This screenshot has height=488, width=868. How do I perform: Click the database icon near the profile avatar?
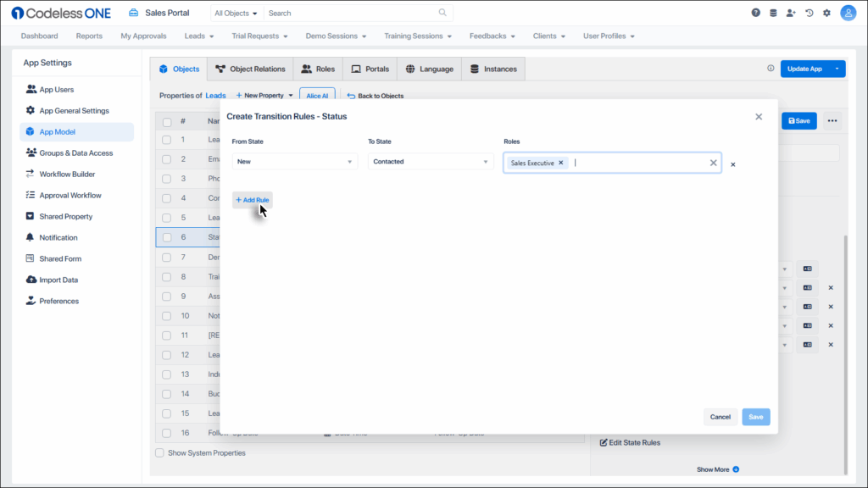coord(772,13)
